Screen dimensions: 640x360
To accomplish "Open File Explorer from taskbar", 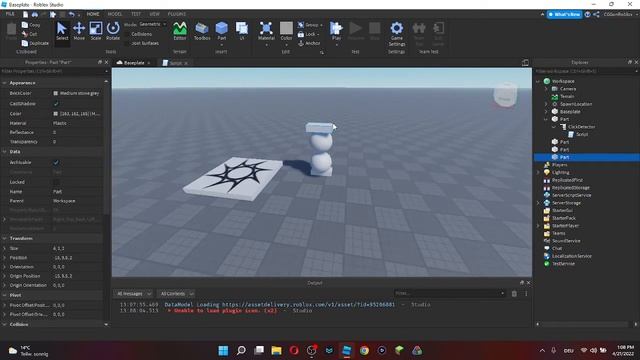I will coord(276,351).
